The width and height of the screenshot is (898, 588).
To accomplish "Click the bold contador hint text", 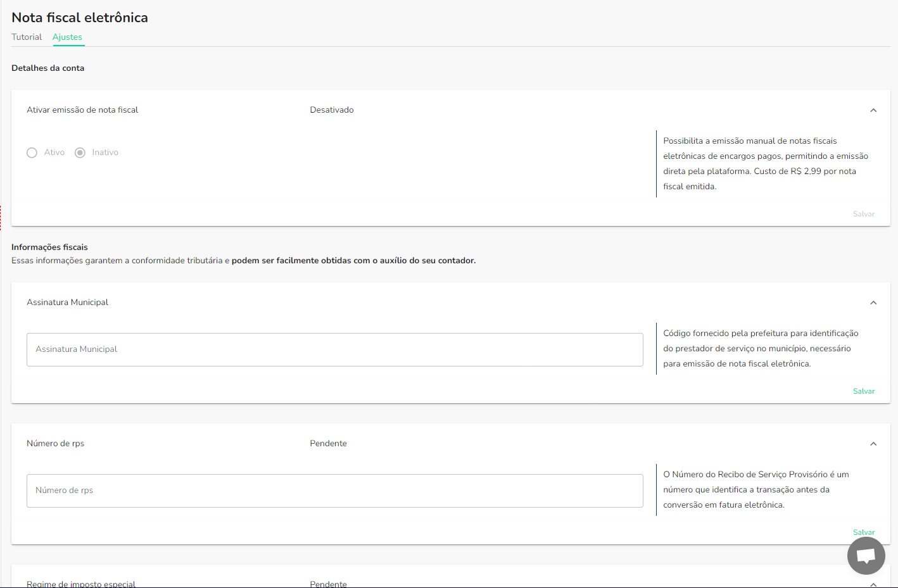I will pyautogui.click(x=353, y=260).
